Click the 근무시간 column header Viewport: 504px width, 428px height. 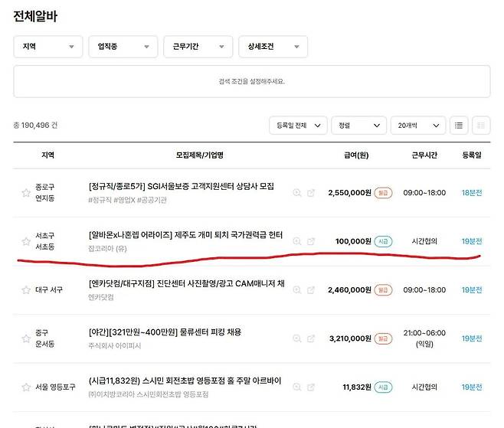point(424,155)
